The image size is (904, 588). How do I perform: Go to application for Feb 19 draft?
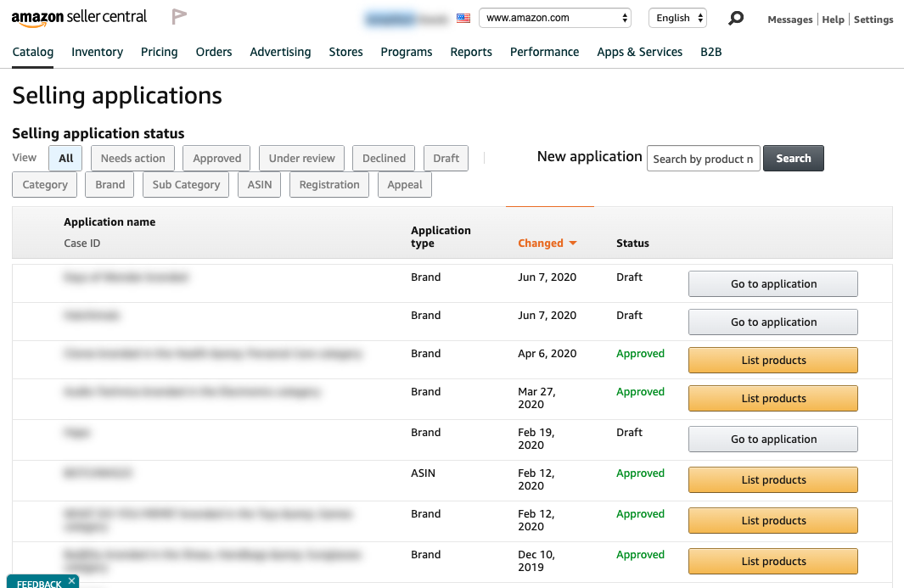click(773, 440)
